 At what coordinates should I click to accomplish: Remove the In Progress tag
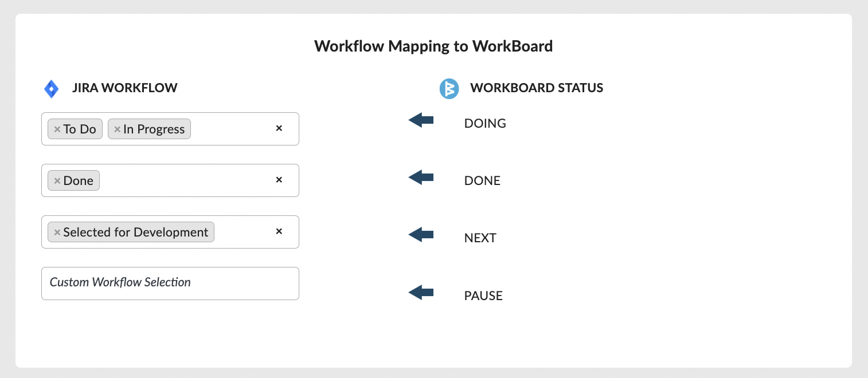(117, 129)
